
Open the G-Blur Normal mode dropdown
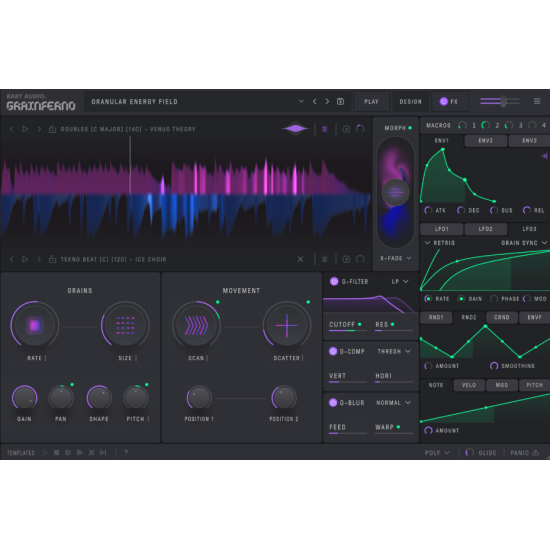393,403
